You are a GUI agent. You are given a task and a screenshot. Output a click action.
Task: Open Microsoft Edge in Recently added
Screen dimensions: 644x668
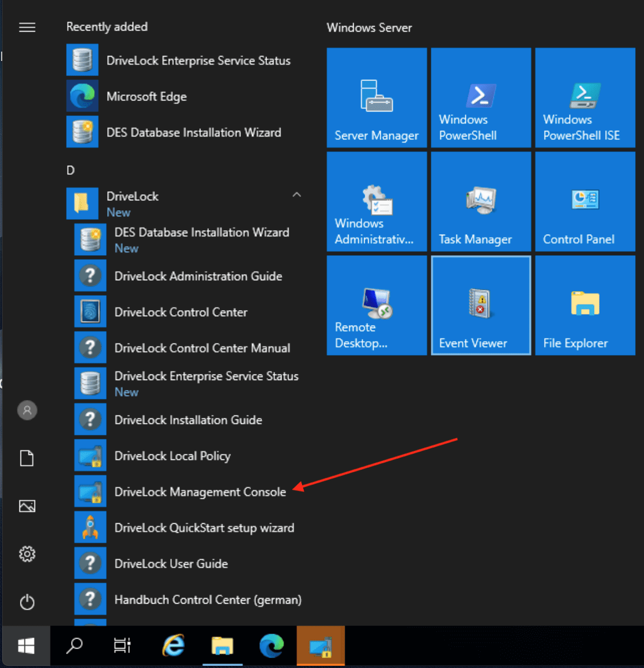click(x=146, y=97)
